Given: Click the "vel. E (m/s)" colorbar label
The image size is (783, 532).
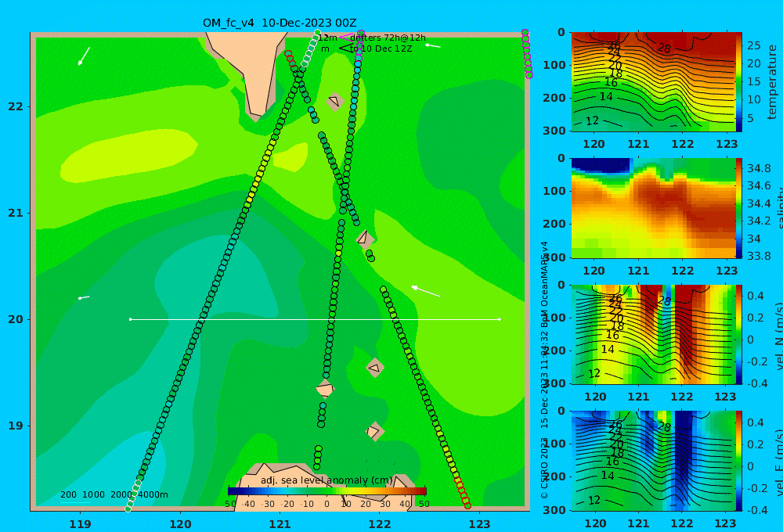Looking at the screenshot, I should coord(779,462).
